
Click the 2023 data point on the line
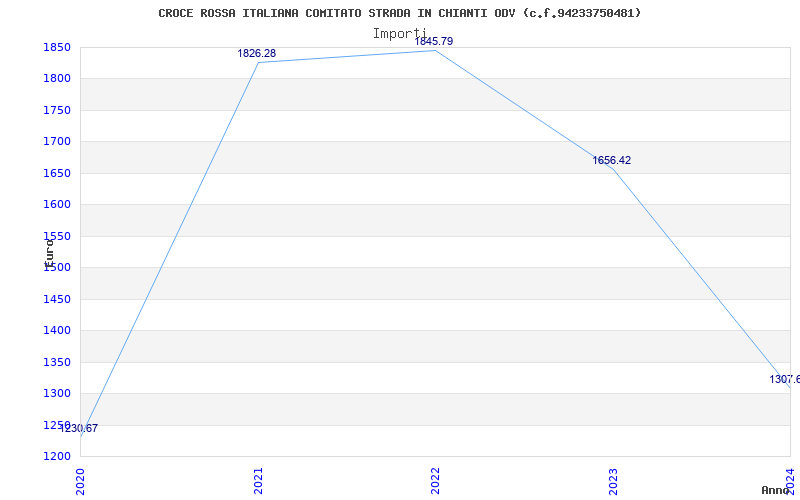tap(613, 169)
